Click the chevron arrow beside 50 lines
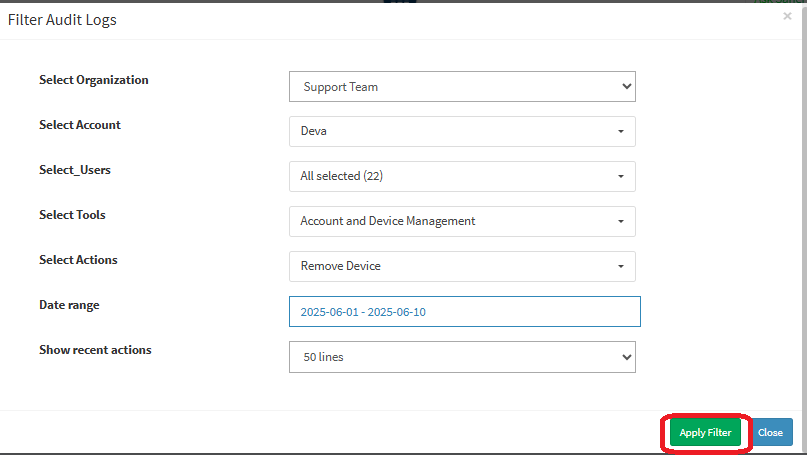Image resolution: width=807 pixels, height=455 pixels. (626, 357)
